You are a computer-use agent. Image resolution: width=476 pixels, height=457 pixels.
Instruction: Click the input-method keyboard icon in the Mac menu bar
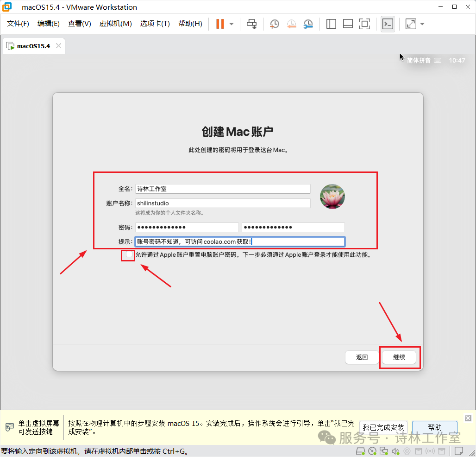click(x=438, y=60)
